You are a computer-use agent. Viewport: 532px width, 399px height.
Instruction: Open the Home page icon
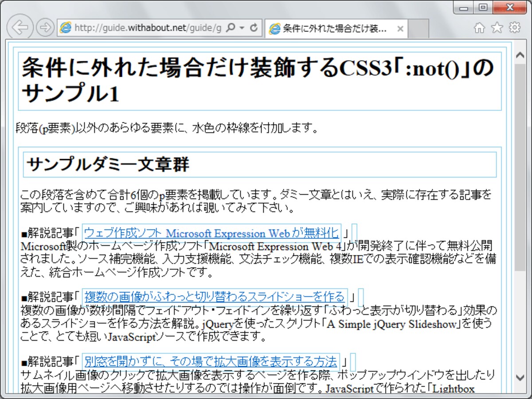[x=479, y=28]
